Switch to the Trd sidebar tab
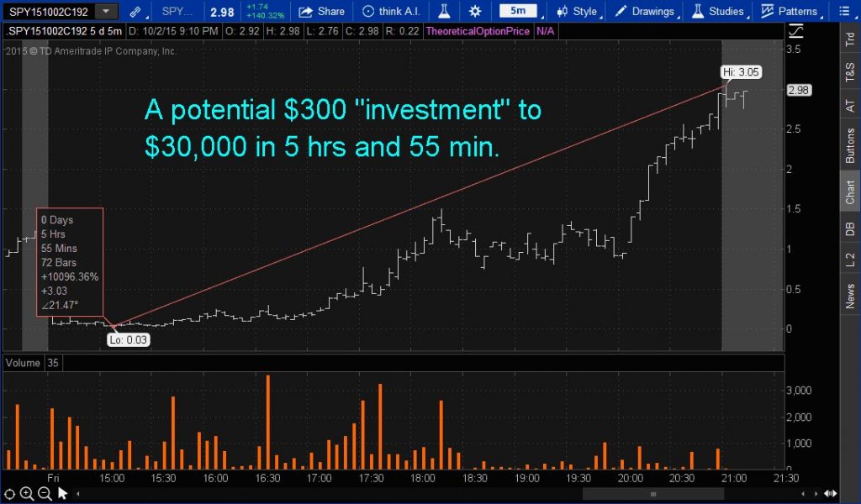This screenshot has height=504, width=861. pyautogui.click(x=850, y=39)
